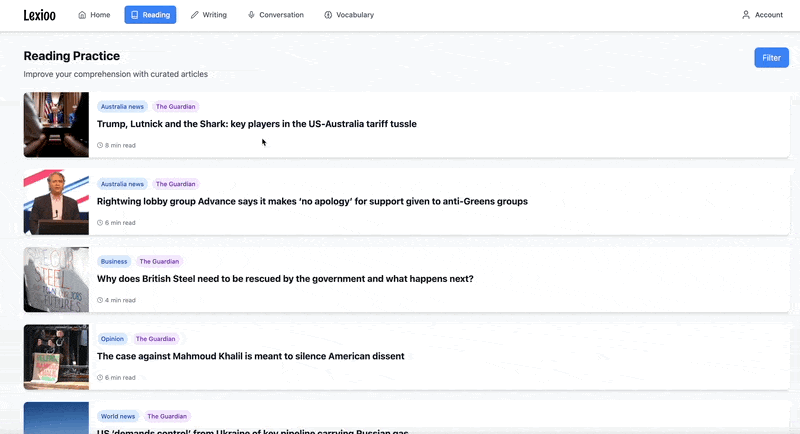Click the Vocabulary icon
800x434 pixels.
click(x=328, y=15)
